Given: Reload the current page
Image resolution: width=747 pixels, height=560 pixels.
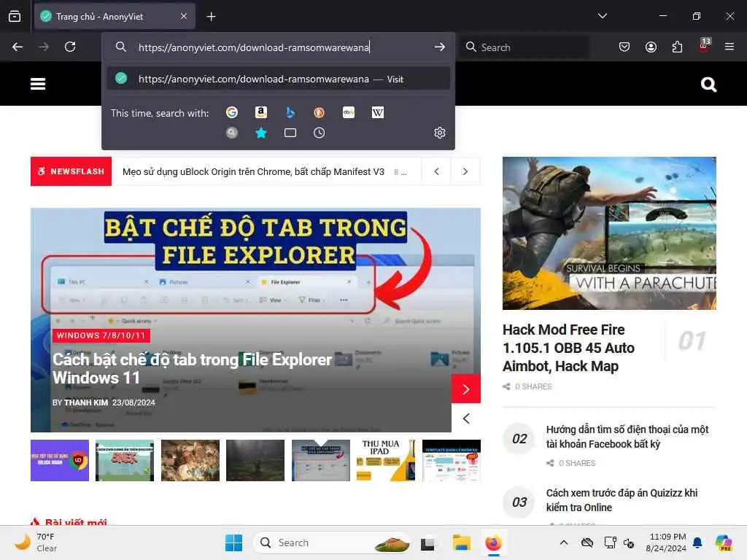Looking at the screenshot, I should 70,47.
